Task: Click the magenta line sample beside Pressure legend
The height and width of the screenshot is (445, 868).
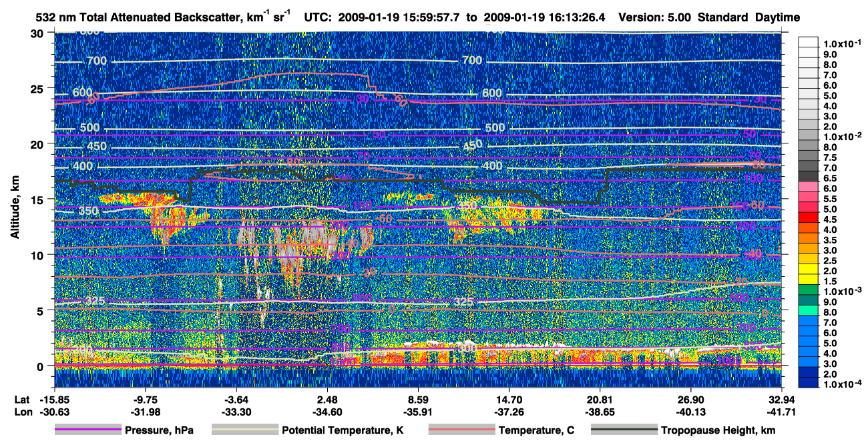Action: [87, 430]
